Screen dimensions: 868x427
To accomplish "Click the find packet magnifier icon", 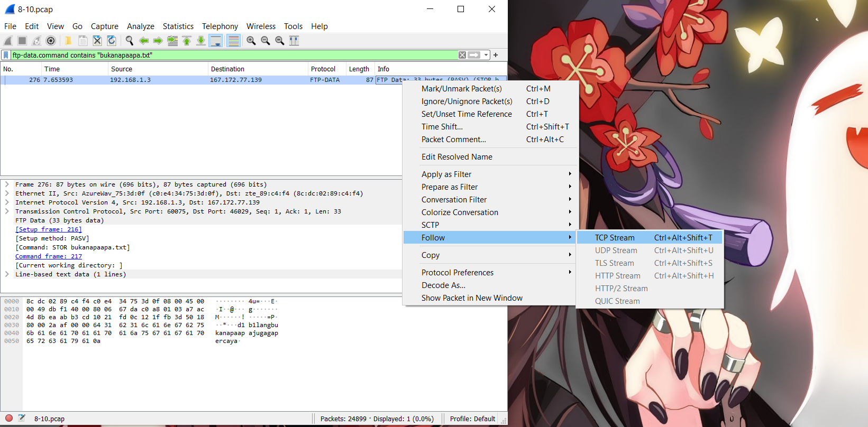I will click(x=129, y=41).
